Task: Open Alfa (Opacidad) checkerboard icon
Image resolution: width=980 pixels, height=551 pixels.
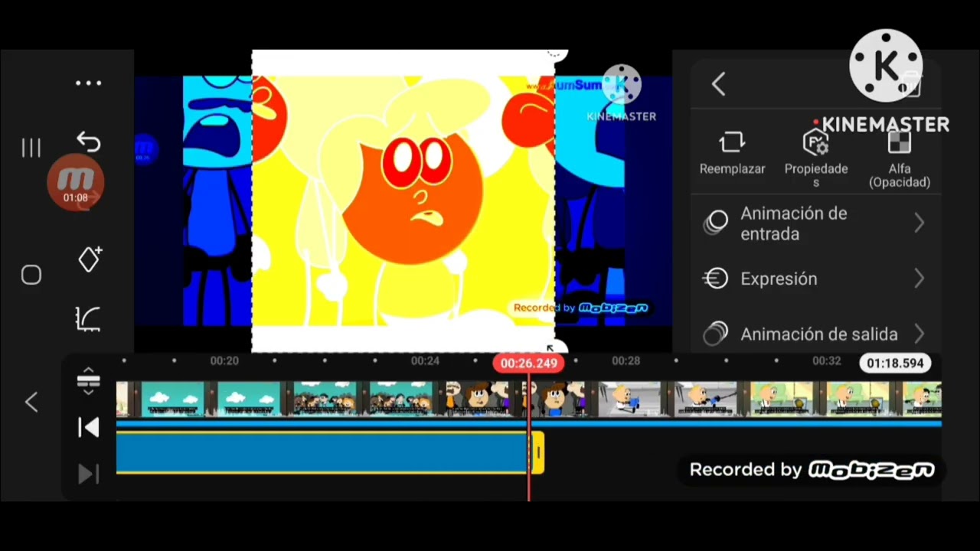Action: pos(899,143)
